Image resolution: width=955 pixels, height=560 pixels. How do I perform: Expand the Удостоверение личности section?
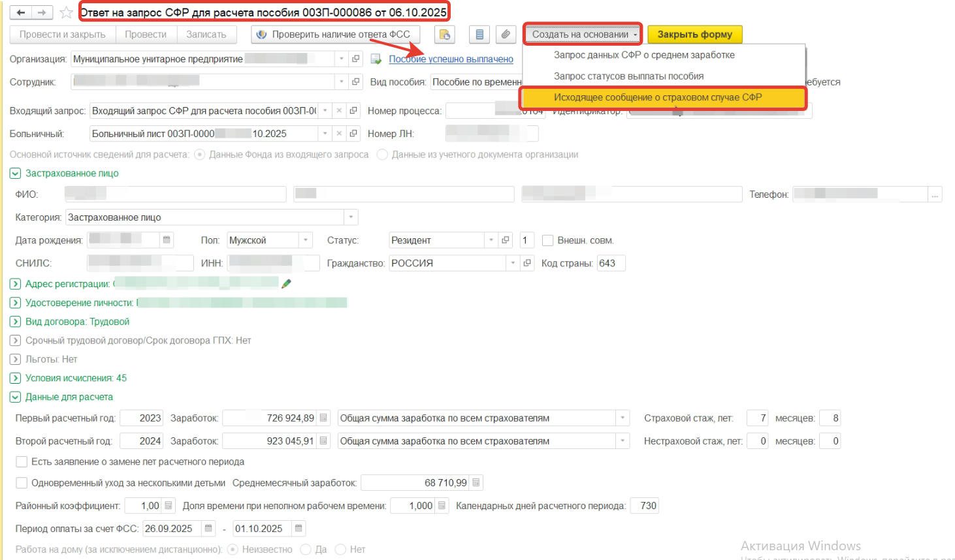click(x=16, y=303)
